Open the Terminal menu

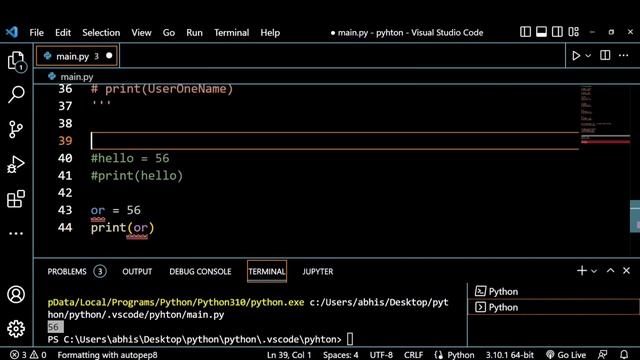pyautogui.click(x=231, y=33)
